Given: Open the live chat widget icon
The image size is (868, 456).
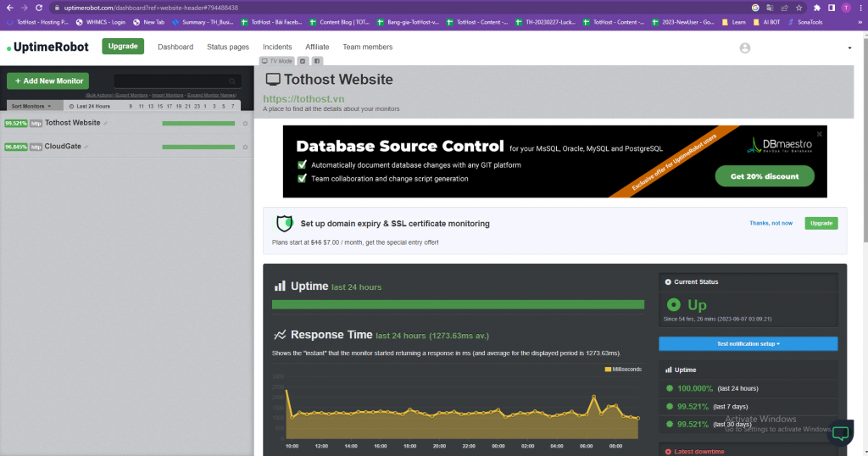Looking at the screenshot, I should pyautogui.click(x=840, y=433).
